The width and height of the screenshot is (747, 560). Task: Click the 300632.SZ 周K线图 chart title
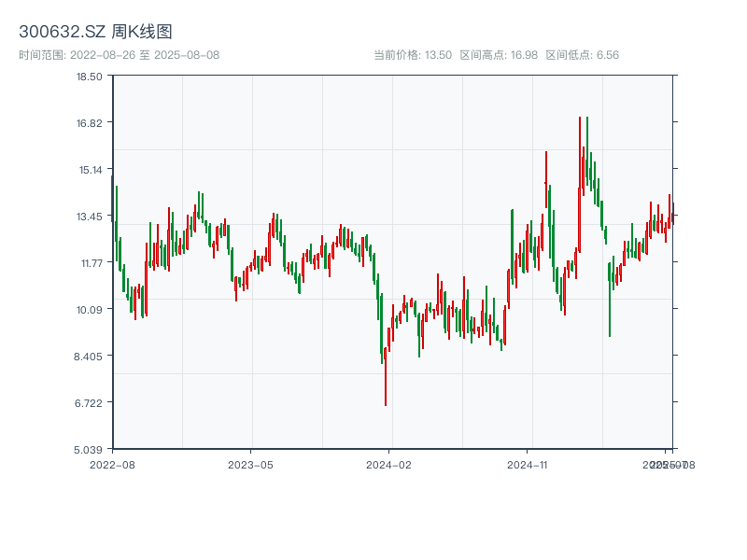tap(95, 32)
